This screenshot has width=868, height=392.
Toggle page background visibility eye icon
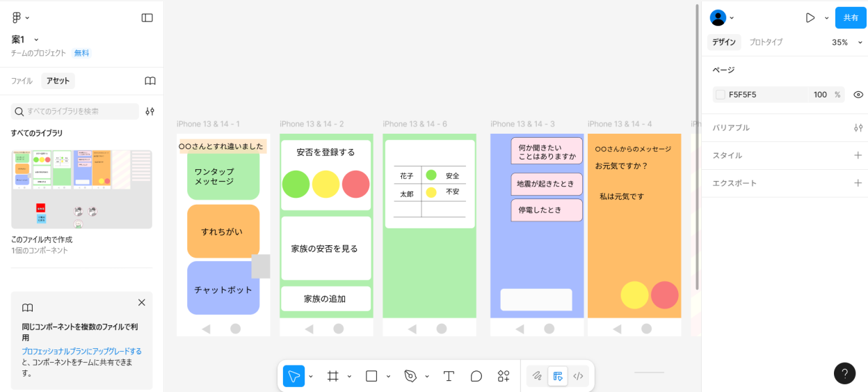[858, 95]
